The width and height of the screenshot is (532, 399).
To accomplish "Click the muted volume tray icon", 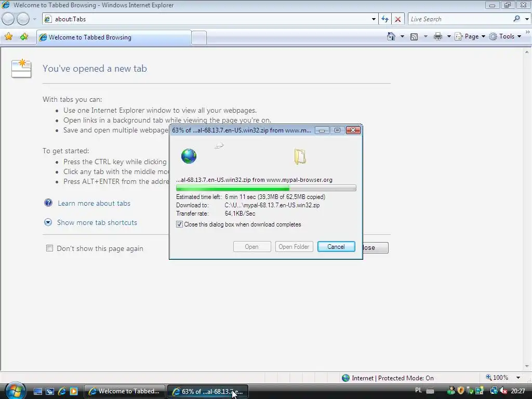I will [503, 391].
